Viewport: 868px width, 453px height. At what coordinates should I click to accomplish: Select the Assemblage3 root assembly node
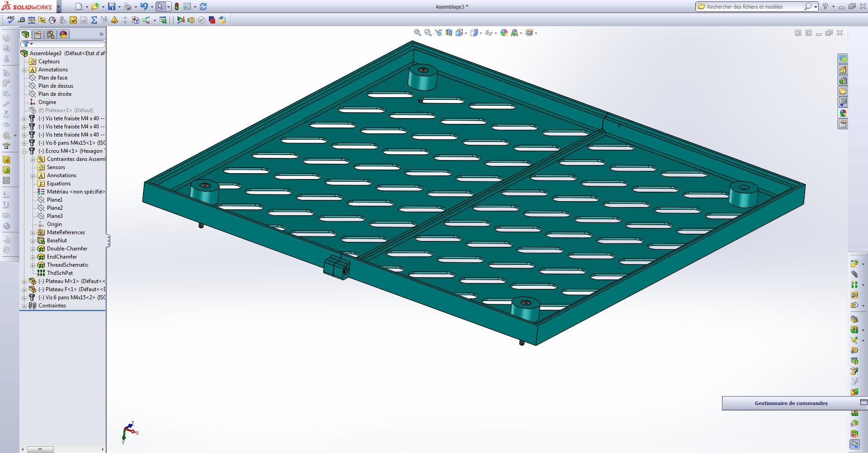tap(68, 53)
